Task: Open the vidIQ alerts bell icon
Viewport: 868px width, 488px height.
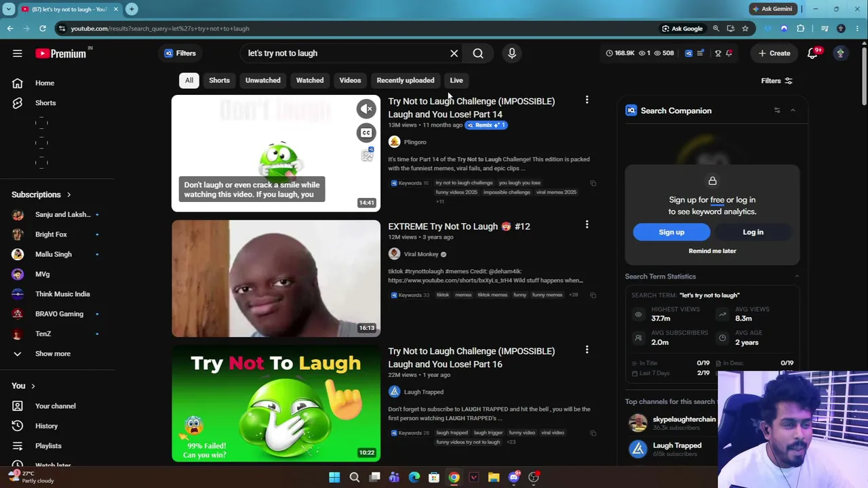Action: (x=730, y=54)
